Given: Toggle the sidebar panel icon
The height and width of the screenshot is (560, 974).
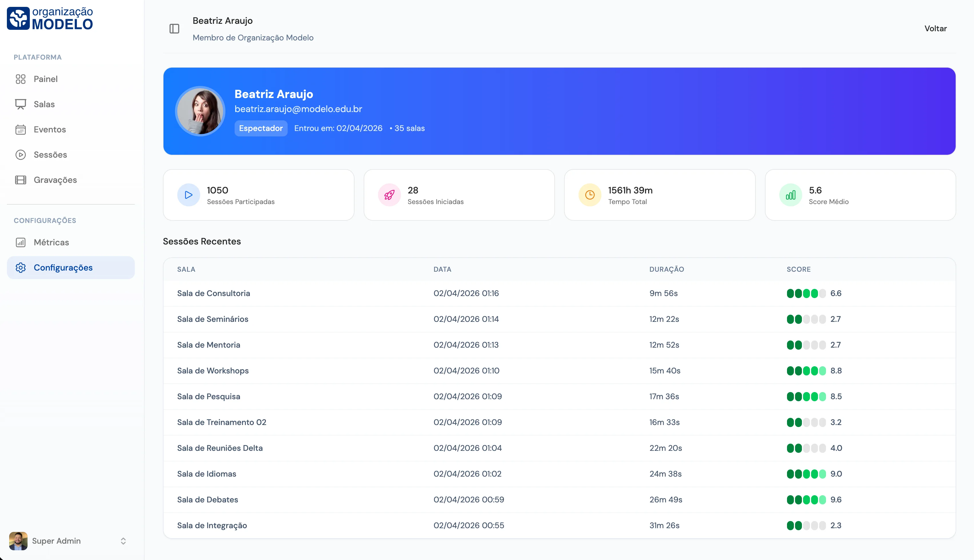Looking at the screenshot, I should (x=174, y=29).
